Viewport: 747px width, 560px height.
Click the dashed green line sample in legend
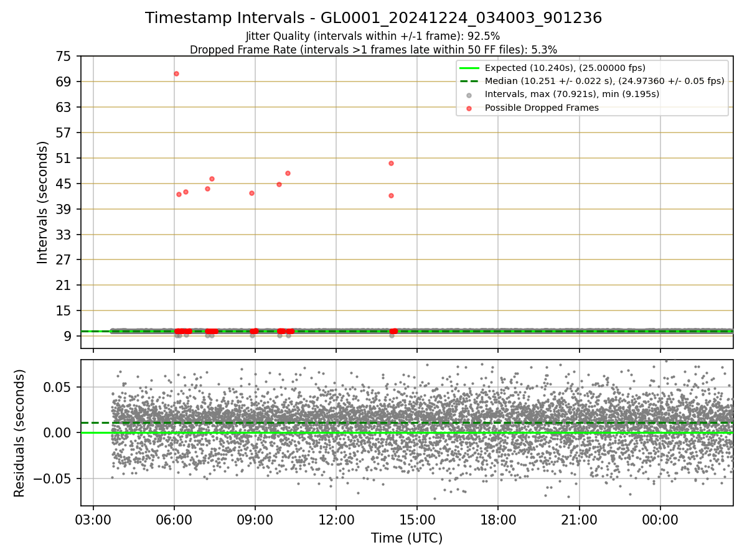[469, 81]
